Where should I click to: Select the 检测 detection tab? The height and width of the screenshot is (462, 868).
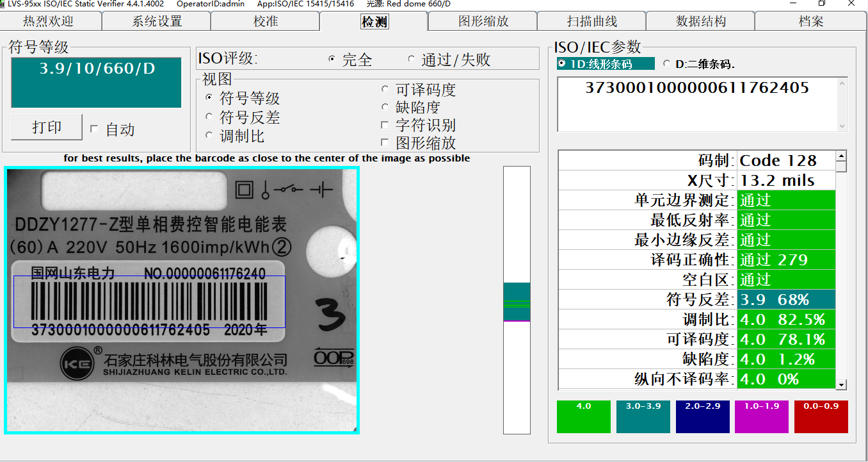point(374,21)
